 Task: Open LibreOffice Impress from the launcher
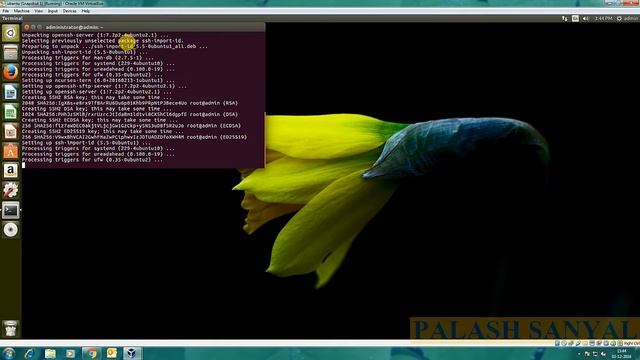pyautogui.click(x=11, y=131)
